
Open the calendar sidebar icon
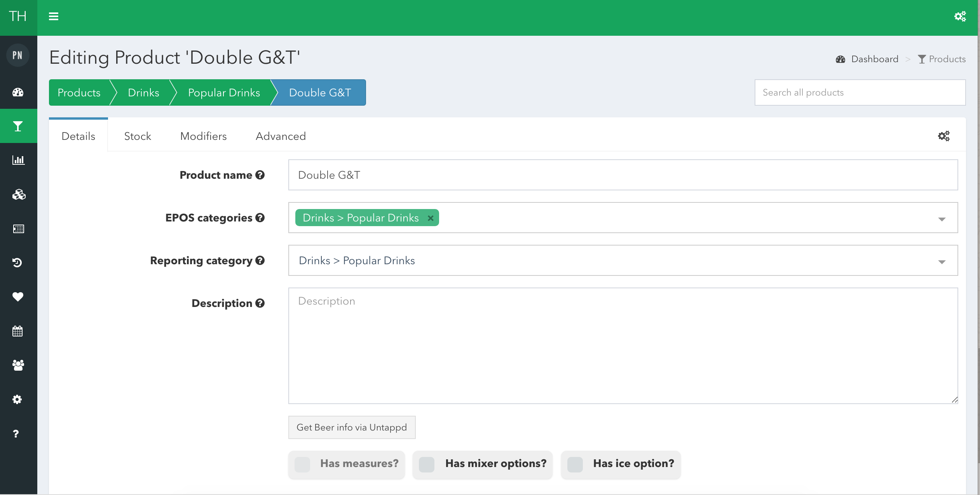click(x=18, y=331)
